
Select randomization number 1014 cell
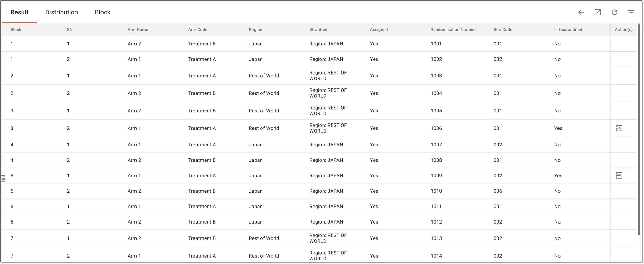click(x=436, y=256)
